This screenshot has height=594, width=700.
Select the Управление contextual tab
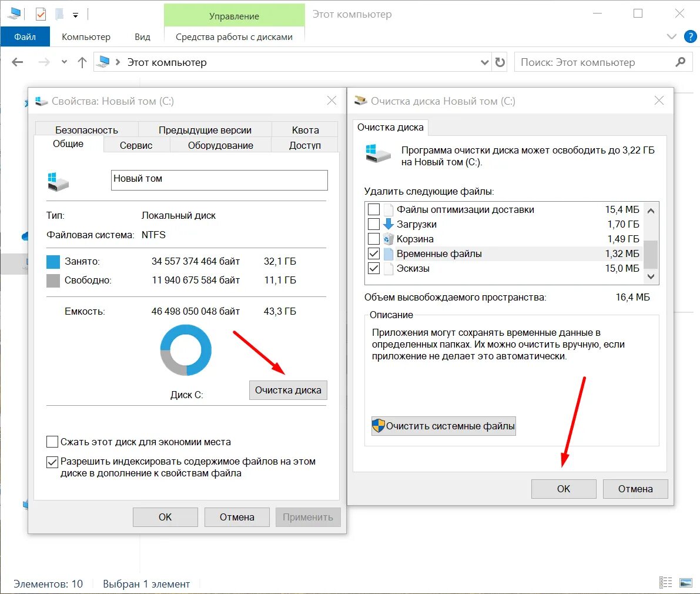(235, 16)
